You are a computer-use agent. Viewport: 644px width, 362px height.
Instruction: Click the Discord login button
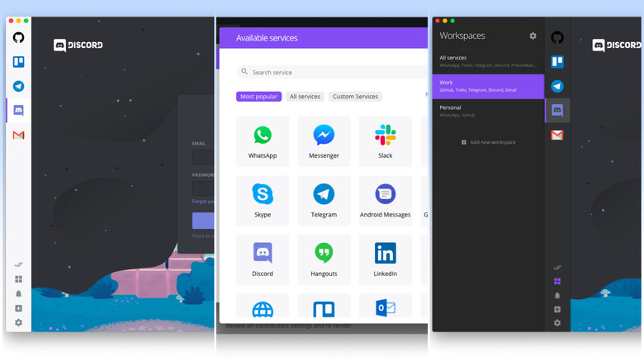point(203,221)
